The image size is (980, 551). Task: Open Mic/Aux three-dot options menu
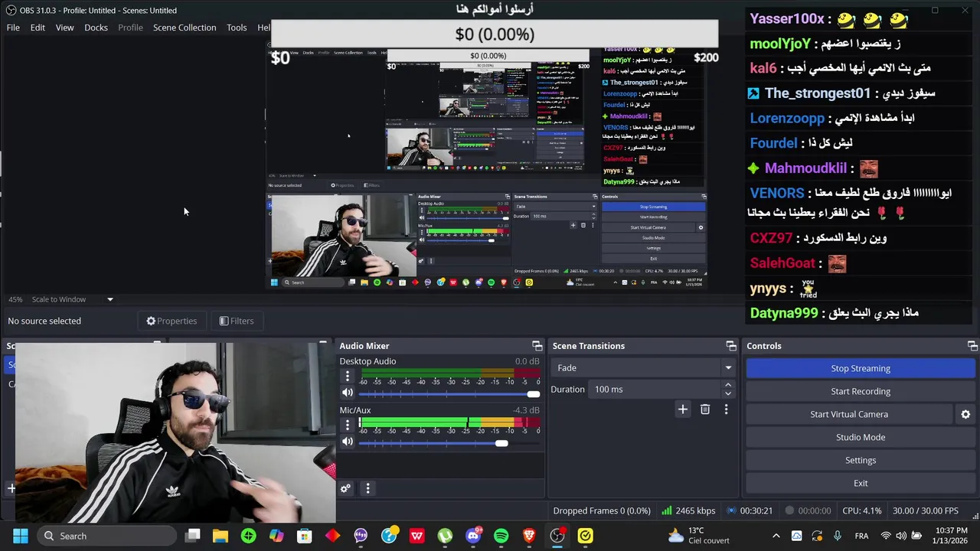[x=348, y=425]
